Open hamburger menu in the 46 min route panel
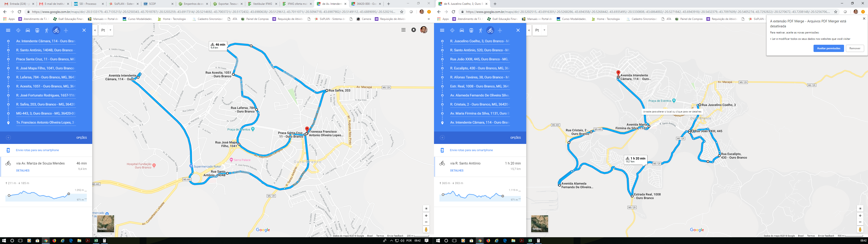868x244 pixels. coord(8,30)
